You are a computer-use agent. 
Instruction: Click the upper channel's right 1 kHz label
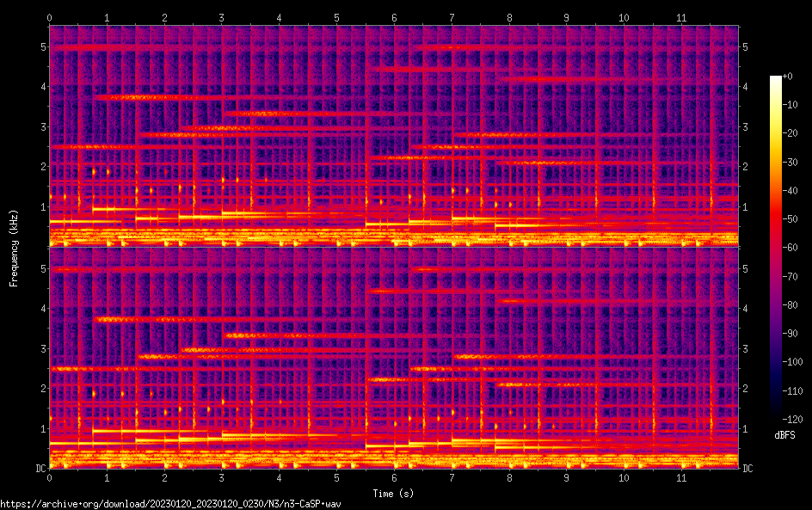point(746,206)
